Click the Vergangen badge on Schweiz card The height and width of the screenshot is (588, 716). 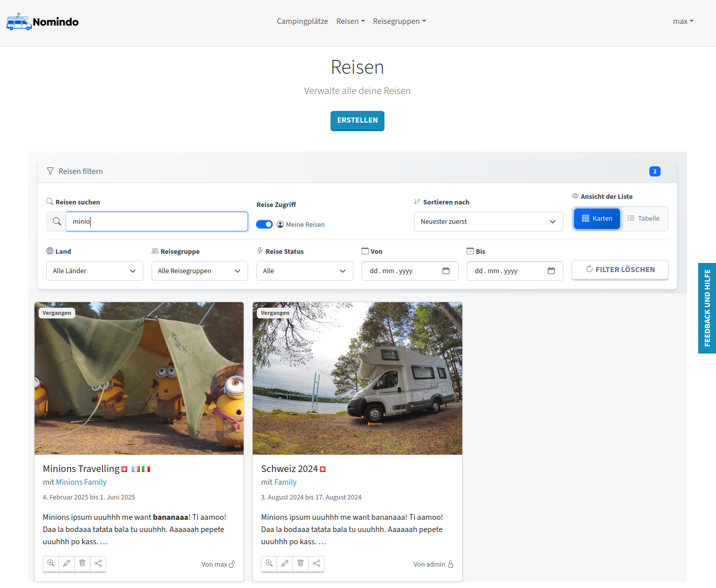point(275,313)
